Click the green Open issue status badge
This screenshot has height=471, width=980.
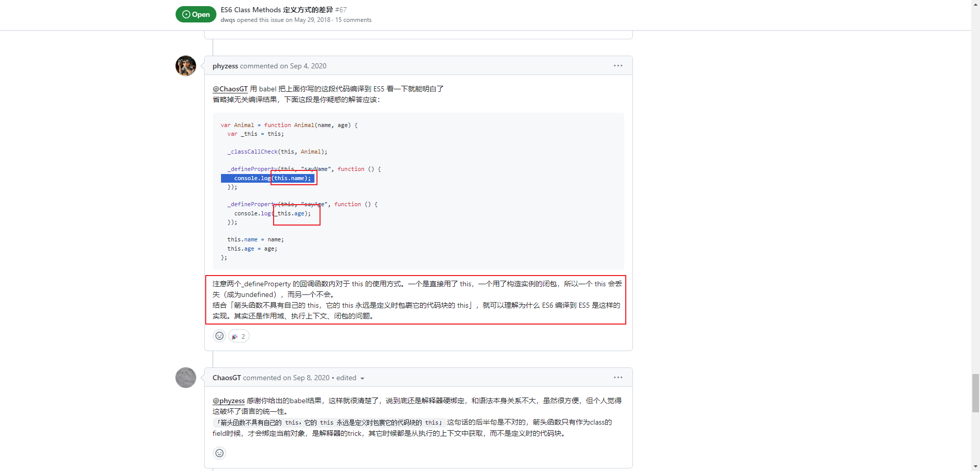(x=196, y=14)
